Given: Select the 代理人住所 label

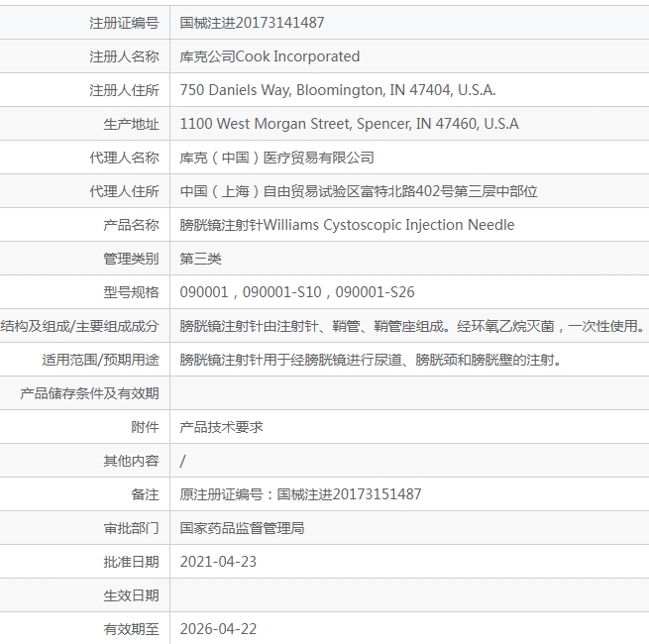Looking at the screenshot, I should pos(124,191).
